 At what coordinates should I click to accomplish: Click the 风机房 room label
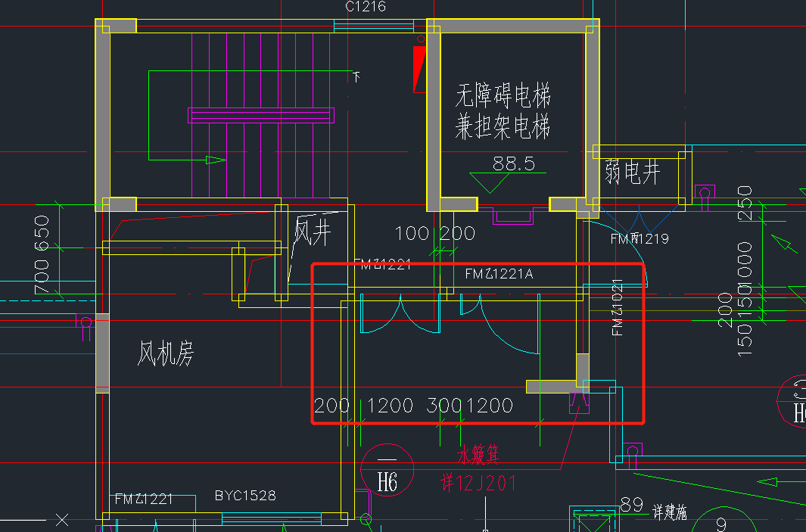pos(166,353)
